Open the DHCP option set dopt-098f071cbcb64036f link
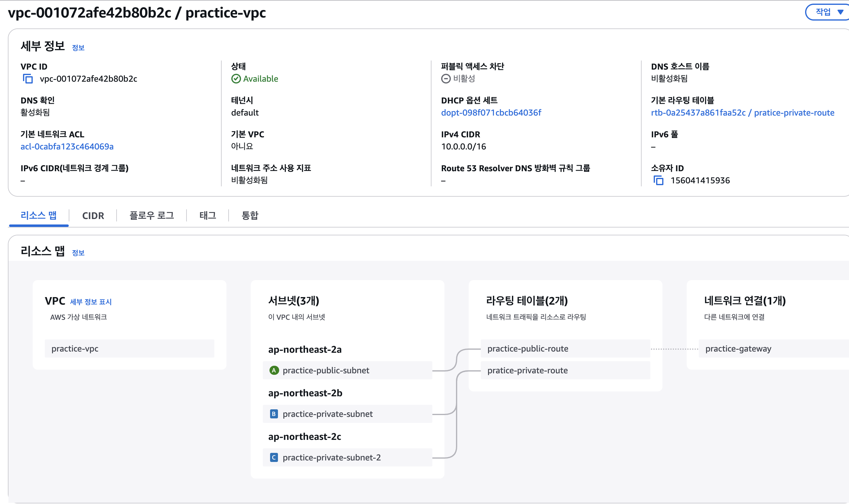 (x=491, y=113)
